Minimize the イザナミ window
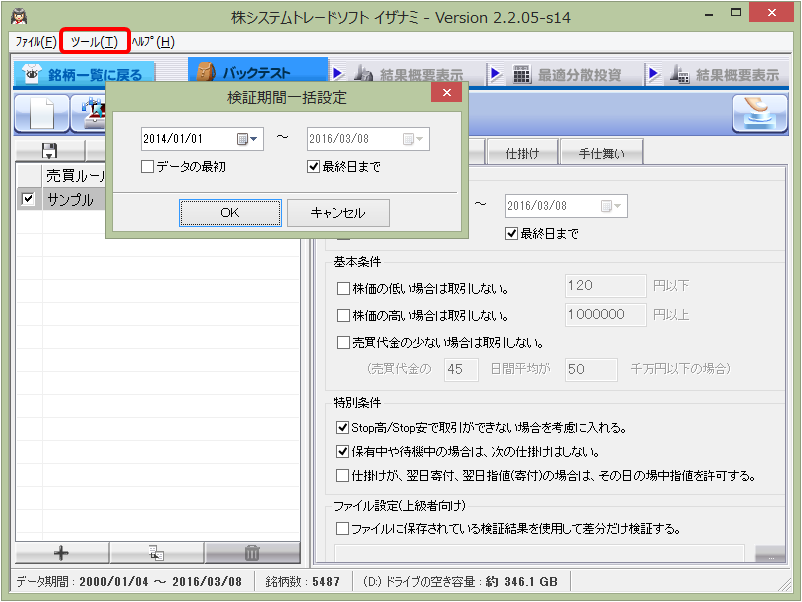The width and height of the screenshot is (802, 602). pos(708,14)
